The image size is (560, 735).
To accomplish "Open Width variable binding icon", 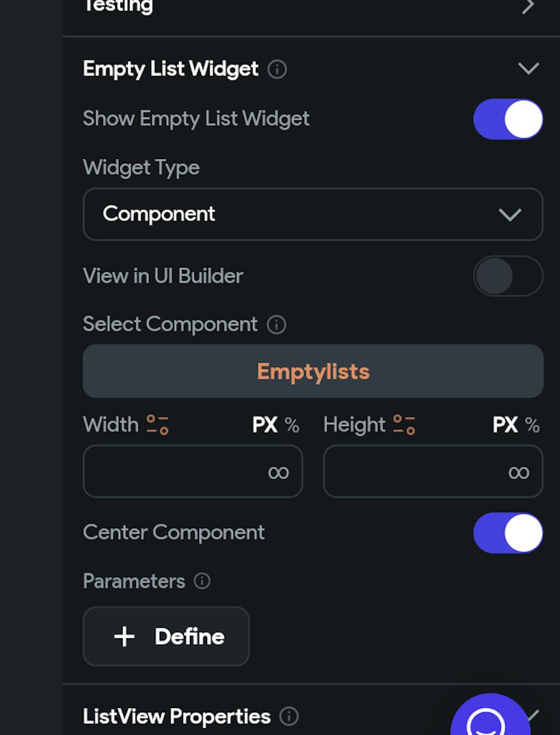I will point(157,425).
